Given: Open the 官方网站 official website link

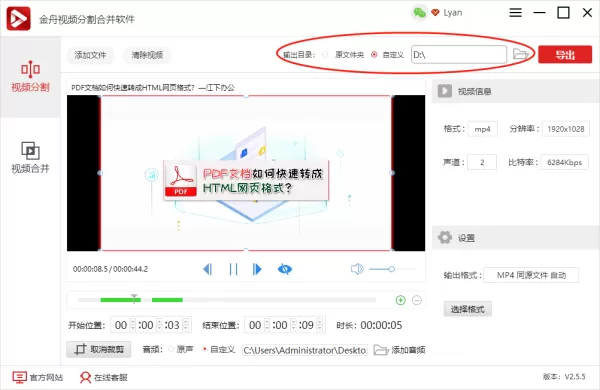Looking at the screenshot, I should pyautogui.click(x=38, y=377).
